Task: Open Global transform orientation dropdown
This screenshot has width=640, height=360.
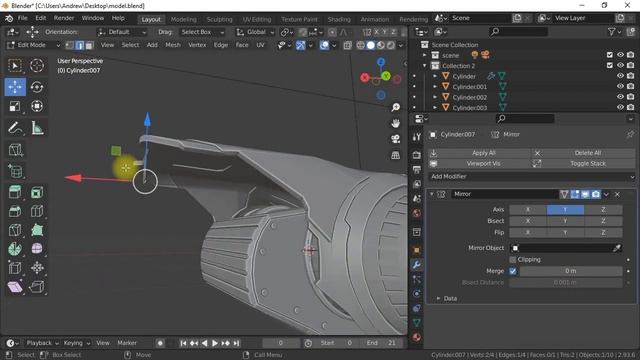Action: pos(255,32)
